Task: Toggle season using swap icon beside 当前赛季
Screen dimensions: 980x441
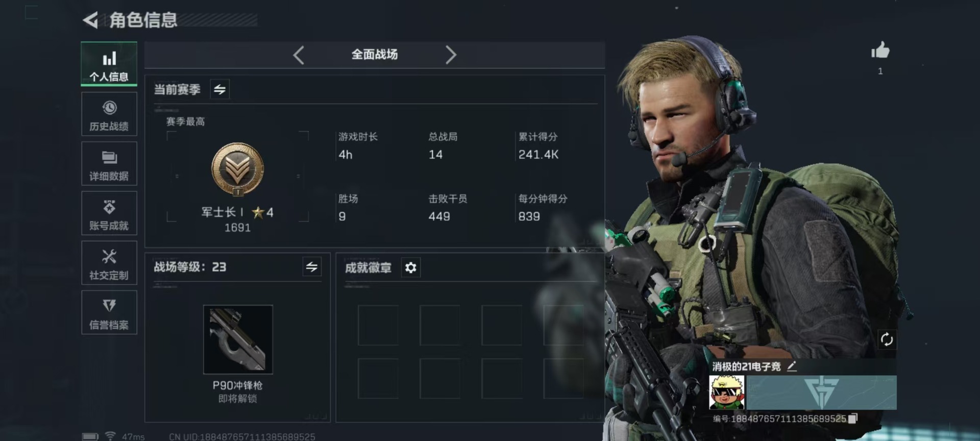Action: (x=219, y=89)
